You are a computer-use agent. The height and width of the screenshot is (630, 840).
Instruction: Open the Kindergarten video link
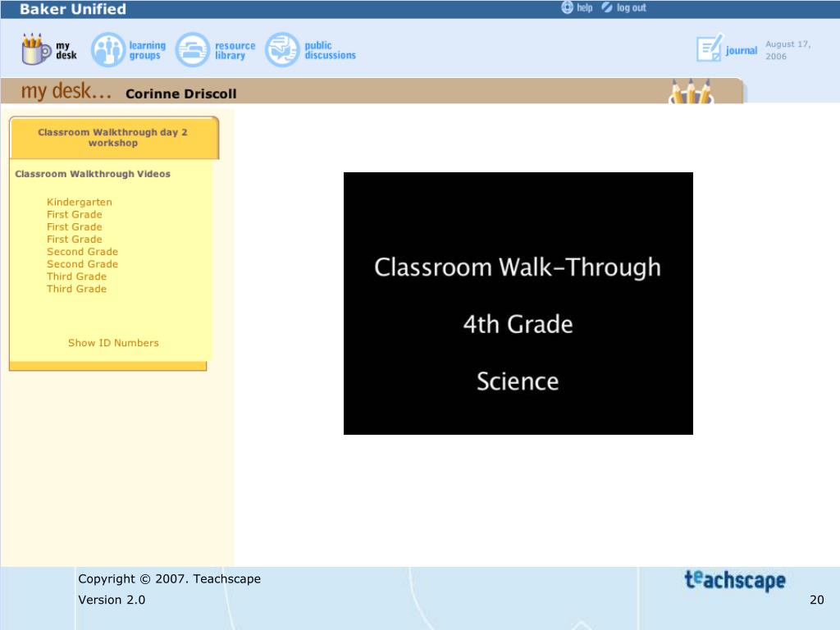(x=80, y=202)
